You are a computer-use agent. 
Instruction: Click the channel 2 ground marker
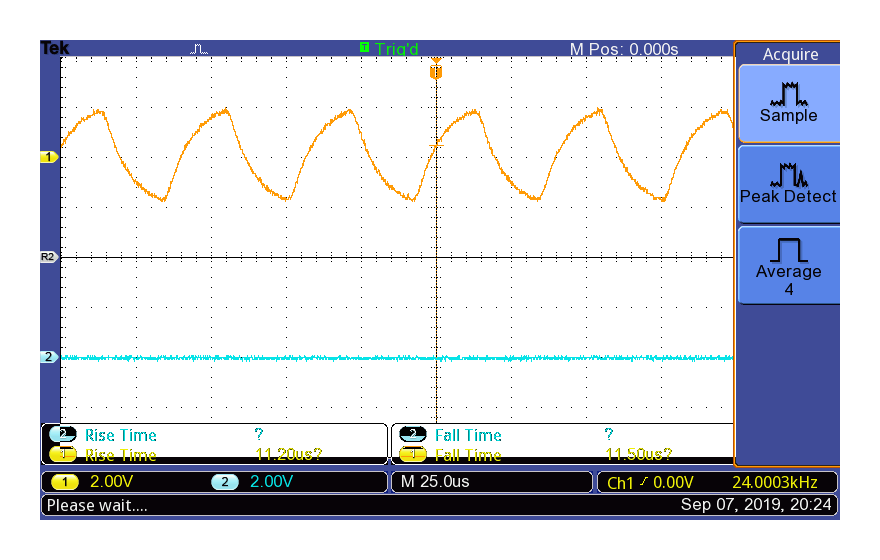tap(49, 357)
